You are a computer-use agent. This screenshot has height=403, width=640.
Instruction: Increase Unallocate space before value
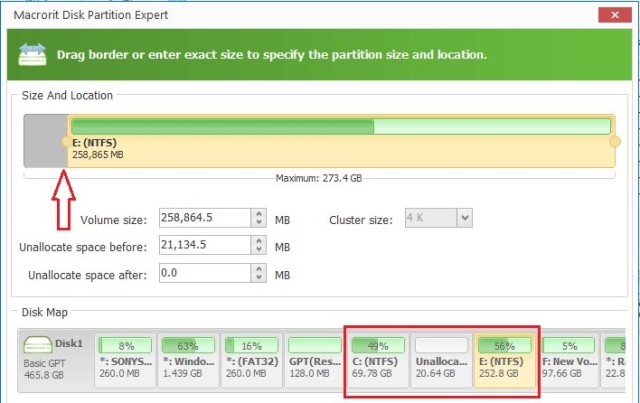[x=259, y=241]
